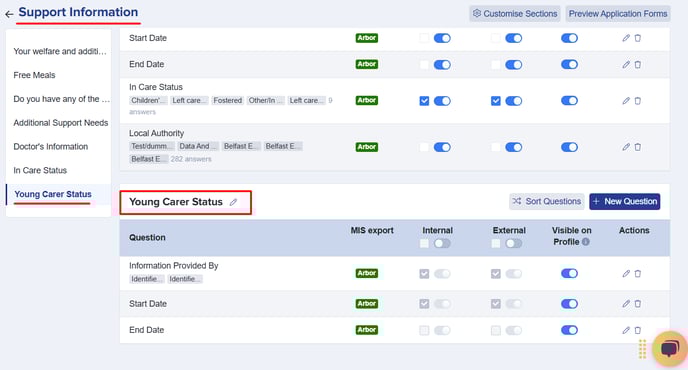Toggle External switch for the top End Date row
Screen dimensions: 688x370
coord(513,65)
